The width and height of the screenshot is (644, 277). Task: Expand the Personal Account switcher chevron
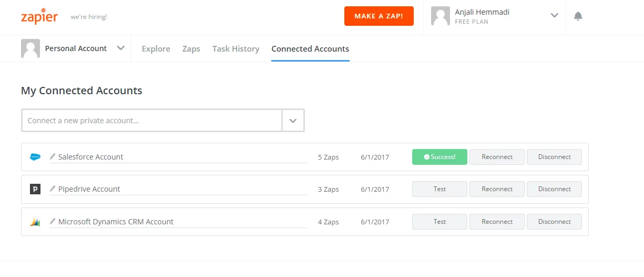[121, 48]
